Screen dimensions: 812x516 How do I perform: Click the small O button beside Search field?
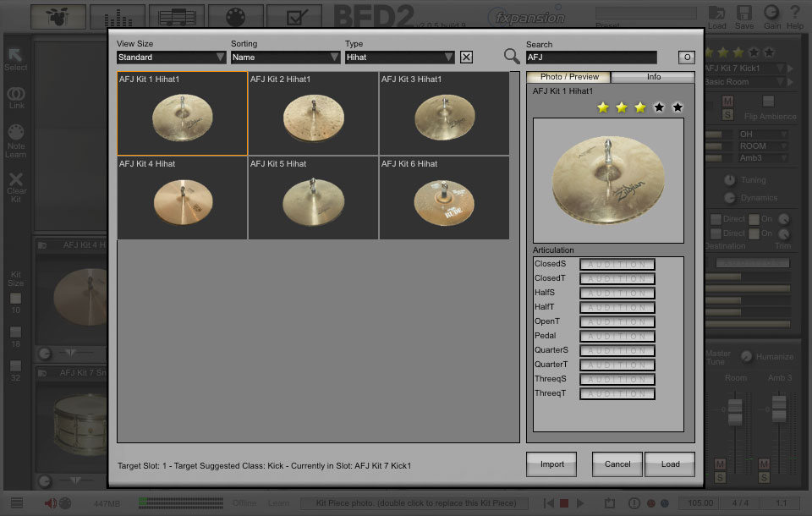[687, 57]
